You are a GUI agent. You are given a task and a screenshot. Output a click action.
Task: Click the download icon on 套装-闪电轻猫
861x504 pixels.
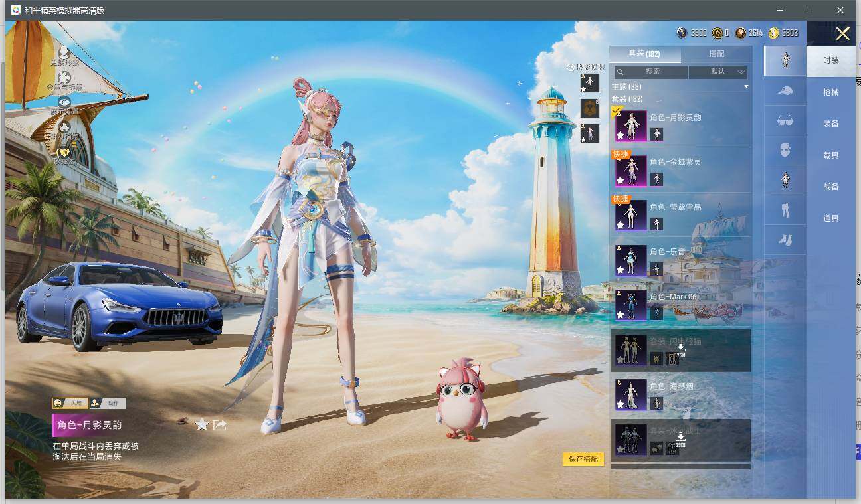(680, 347)
